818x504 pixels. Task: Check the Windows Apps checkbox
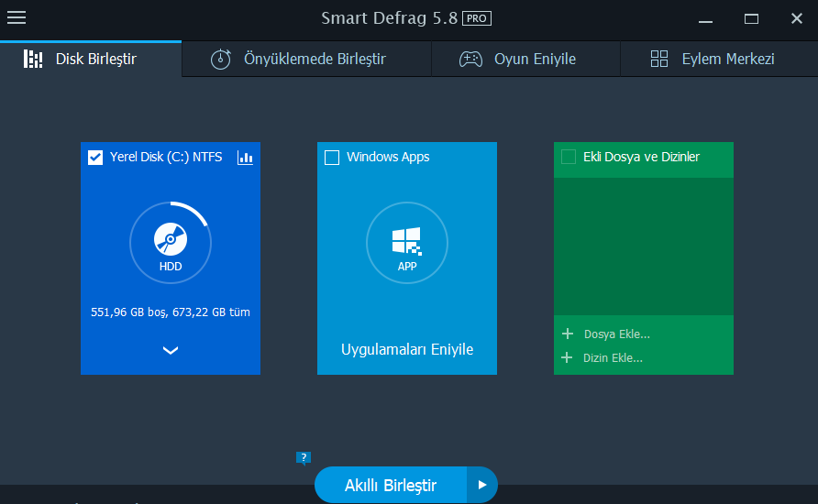(332, 158)
